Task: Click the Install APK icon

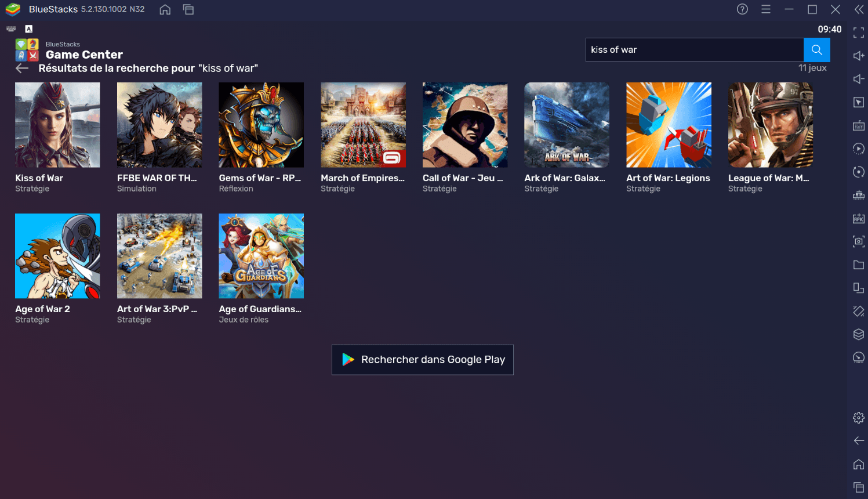Action: 859,218
